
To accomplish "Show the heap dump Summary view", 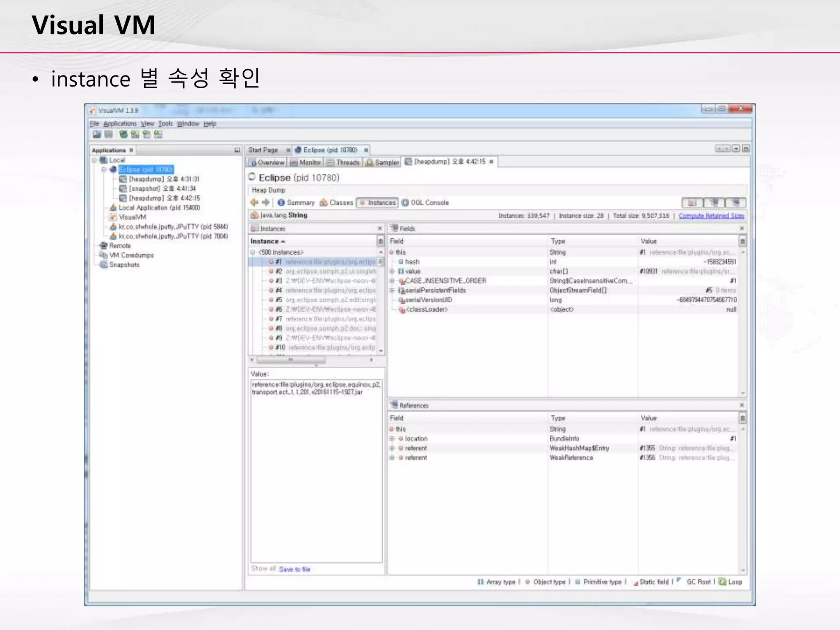I will pyautogui.click(x=296, y=203).
